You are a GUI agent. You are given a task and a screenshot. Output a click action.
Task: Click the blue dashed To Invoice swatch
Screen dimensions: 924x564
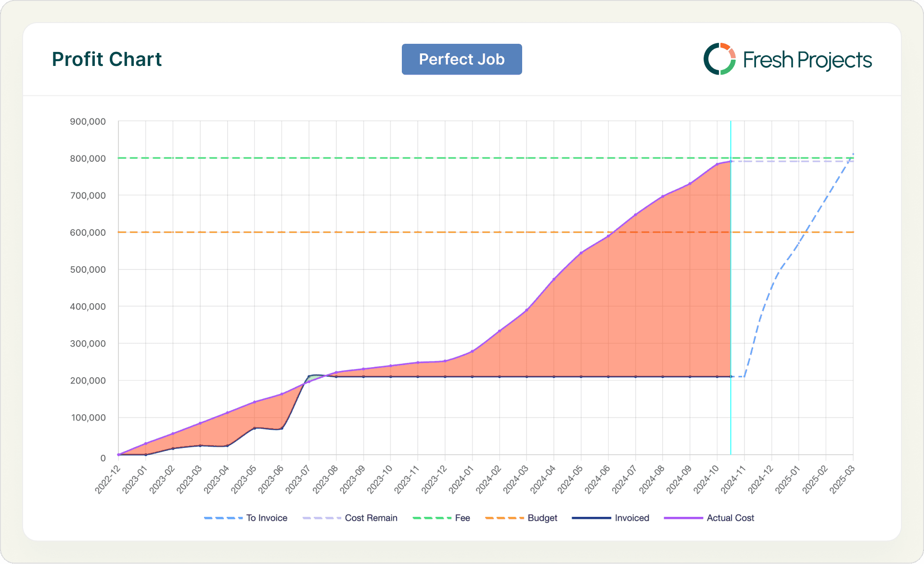tap(223, 518)
